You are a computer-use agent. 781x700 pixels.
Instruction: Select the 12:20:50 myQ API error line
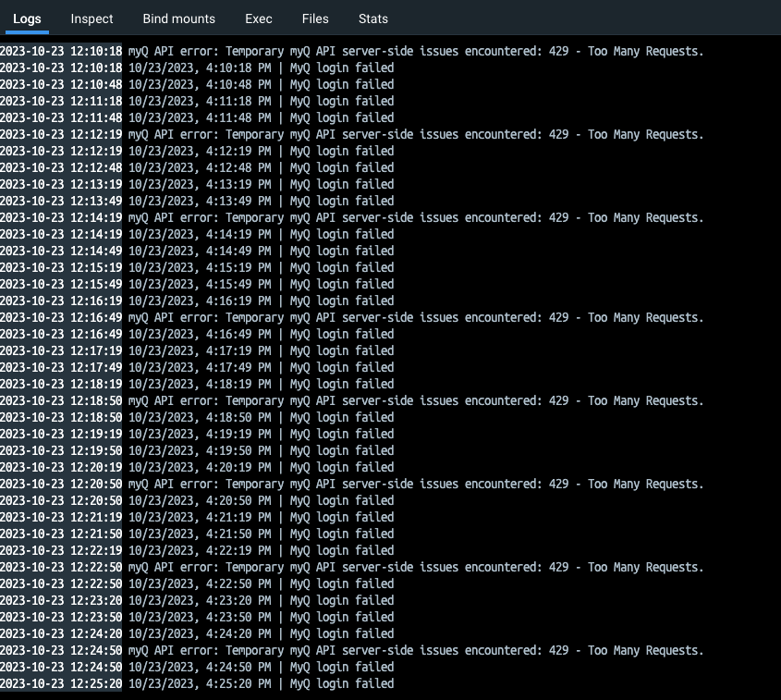351,484
